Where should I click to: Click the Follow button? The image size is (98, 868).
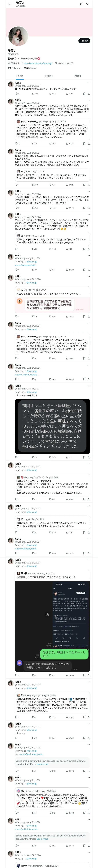click(84, 41)
